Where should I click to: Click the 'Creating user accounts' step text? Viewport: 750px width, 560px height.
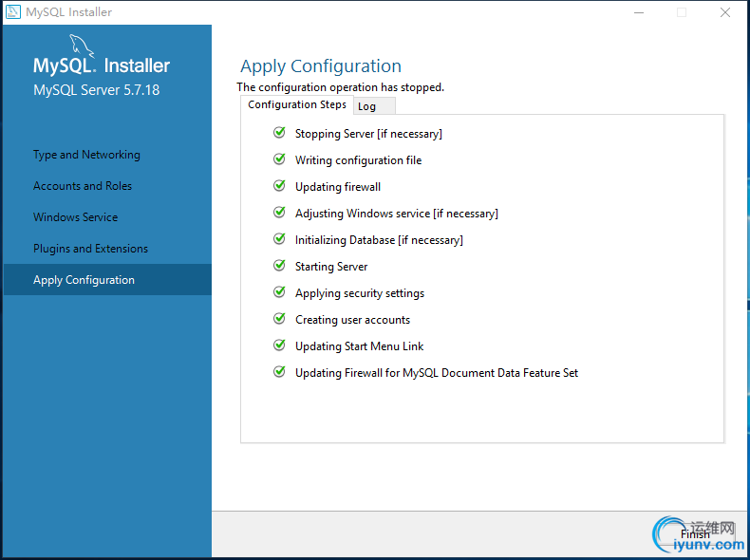pyautogui.click(x=352, y=320)
